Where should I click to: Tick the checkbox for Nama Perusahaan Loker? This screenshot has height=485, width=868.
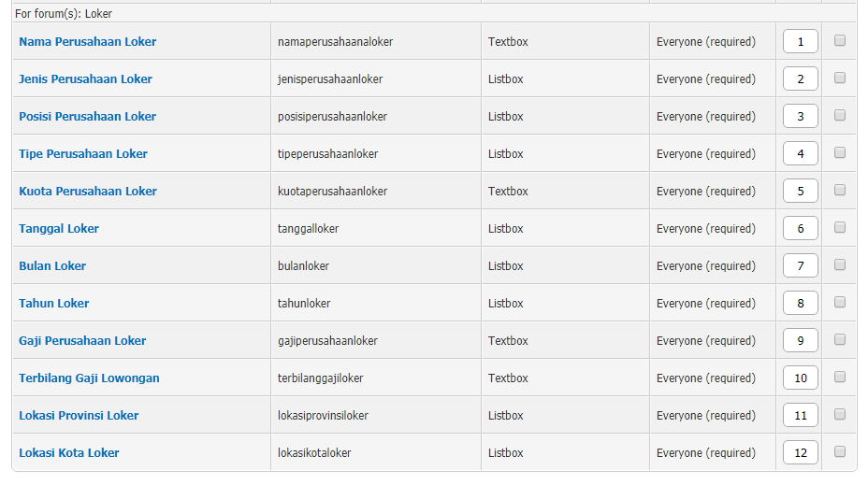(x=840, y=40)
